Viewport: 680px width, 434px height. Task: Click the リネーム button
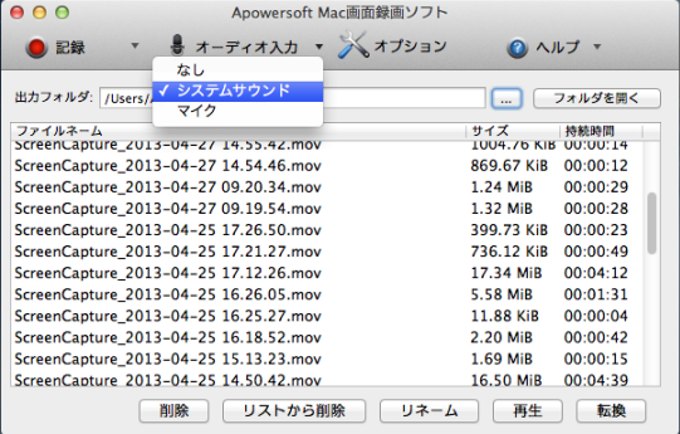coord(429,411)
